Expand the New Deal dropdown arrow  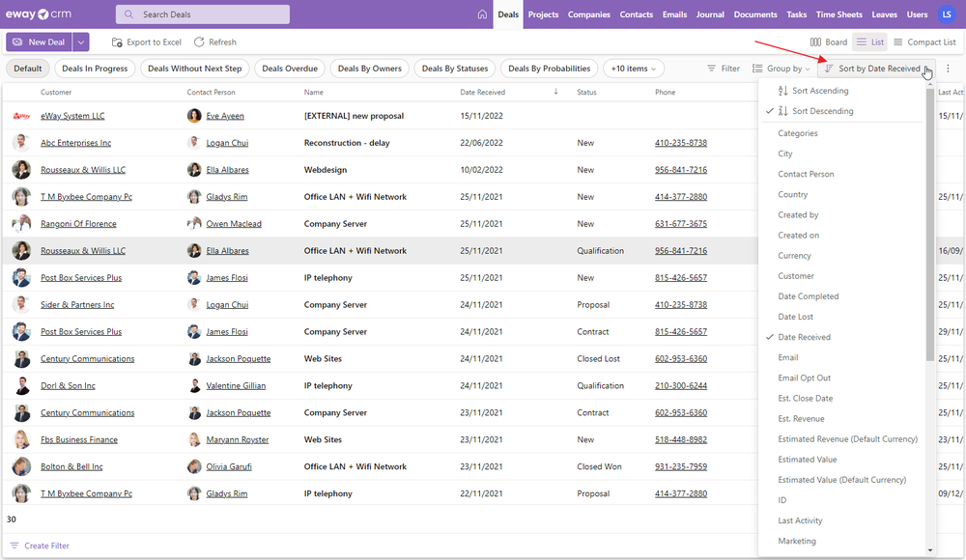tap(81, 42)
